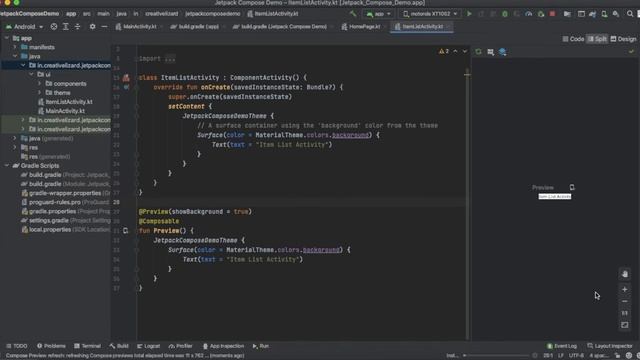
Task: Expand the manifests folder
Action: (x=15, y=47)
